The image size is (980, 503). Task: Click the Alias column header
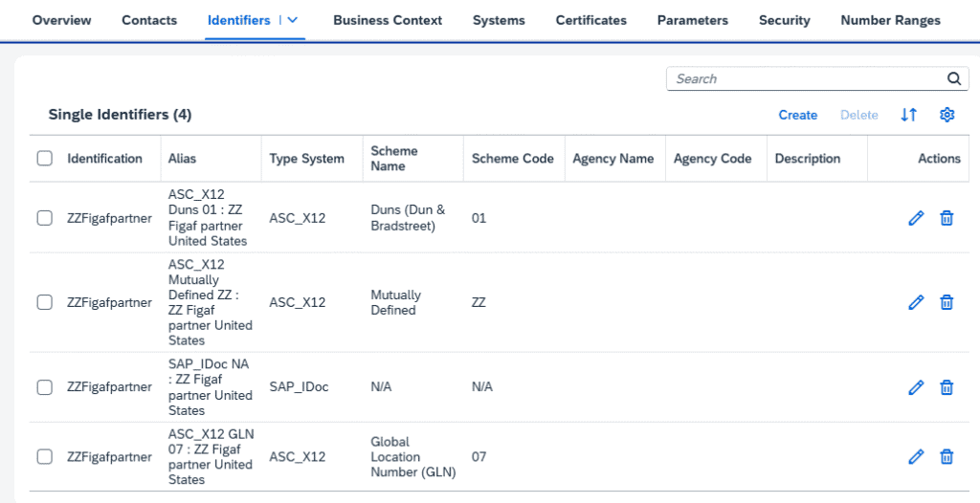click(x=182, y=159)
